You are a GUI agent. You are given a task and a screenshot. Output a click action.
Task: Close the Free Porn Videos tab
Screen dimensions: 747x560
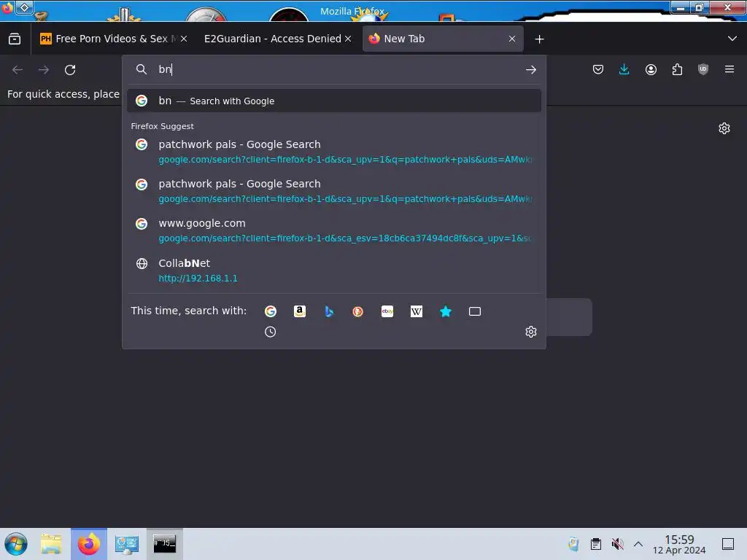click(x=184, y=39)
